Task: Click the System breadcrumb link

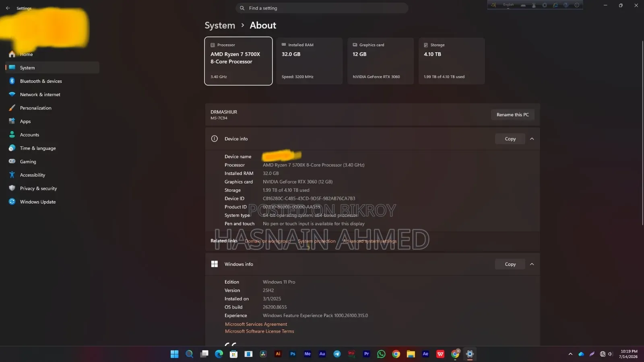Action: [x=220, y=25]
